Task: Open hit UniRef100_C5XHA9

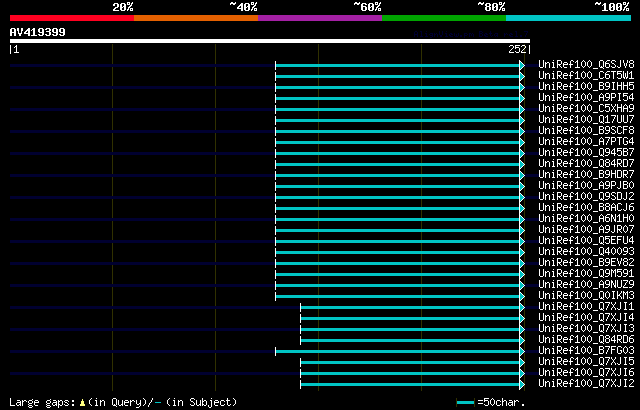Action: [x=586, y=109]
